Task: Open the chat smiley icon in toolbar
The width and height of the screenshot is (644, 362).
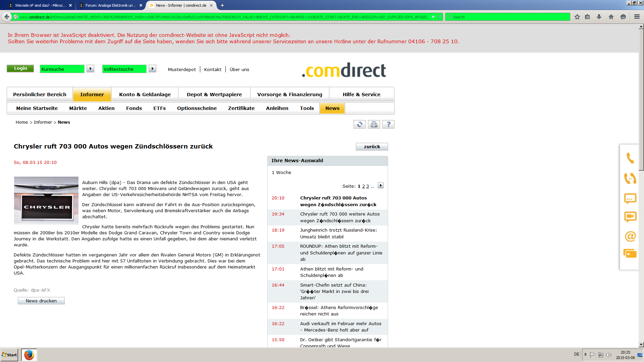Action: click(623, 17)
